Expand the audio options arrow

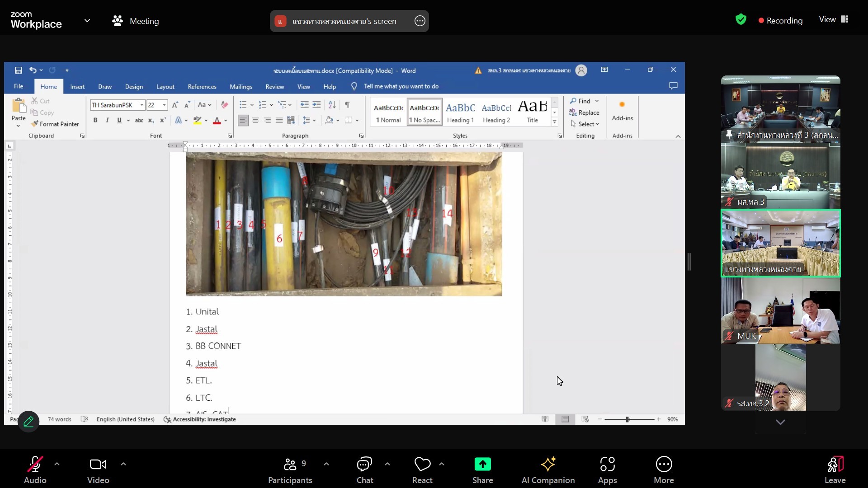[57, 464]
